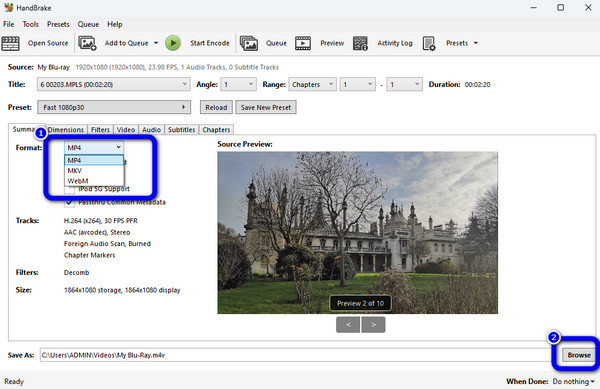
Task: Expand the Add to Queue dropdown arrow
Action: coord(156,43)
